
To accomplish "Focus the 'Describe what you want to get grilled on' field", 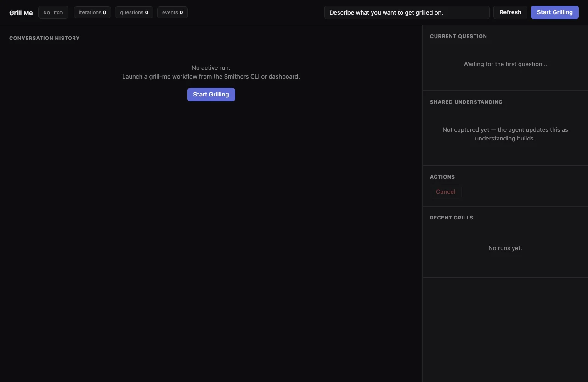I will coord(407,12).
